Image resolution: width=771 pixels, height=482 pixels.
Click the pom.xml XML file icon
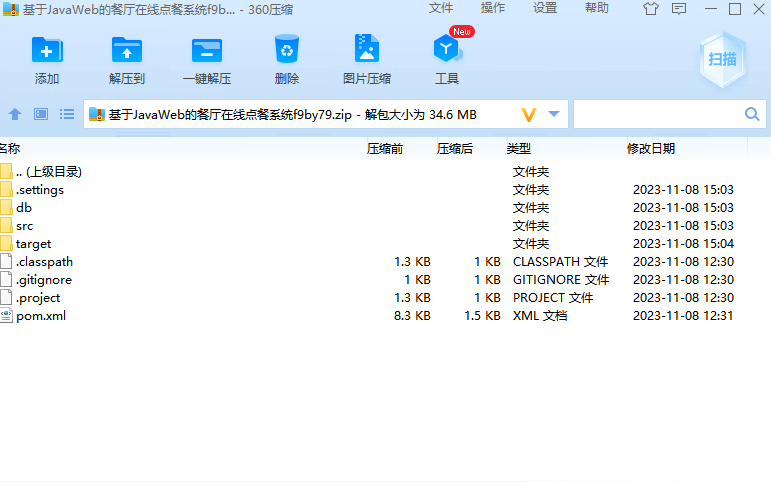point(6,315)
